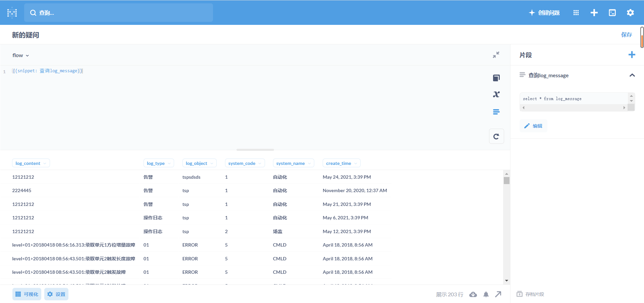Click the alert bell icon
This screenshot has width=644, height=303.
(486, 295)
